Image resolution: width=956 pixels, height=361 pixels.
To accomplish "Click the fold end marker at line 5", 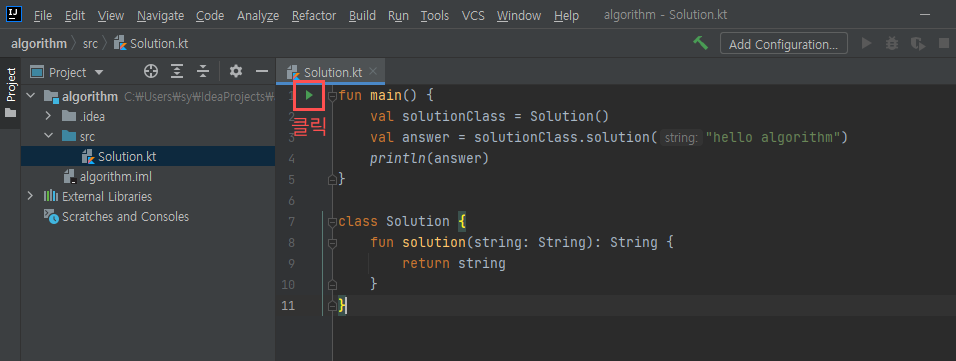I will click(x=332, y=179).
